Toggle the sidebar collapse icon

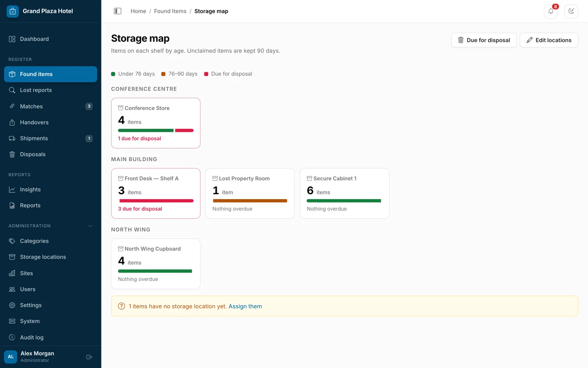pos(118,11)
